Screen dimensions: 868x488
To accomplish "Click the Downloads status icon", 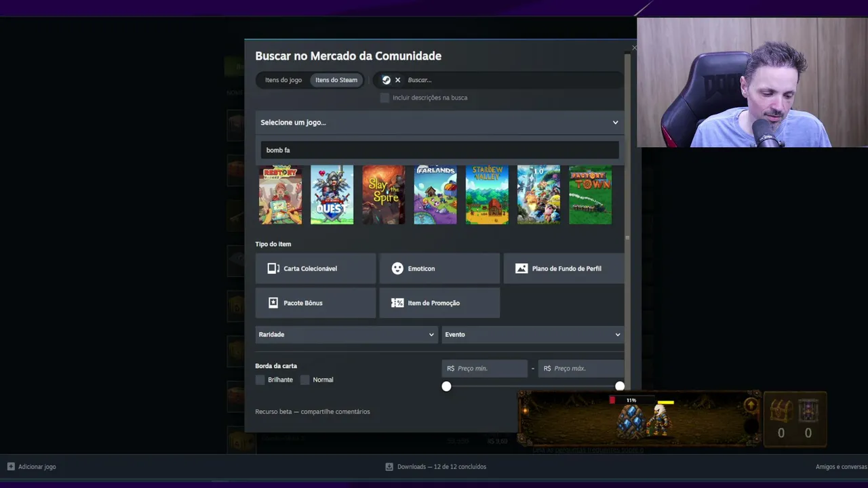I will [x=389, y=466].
